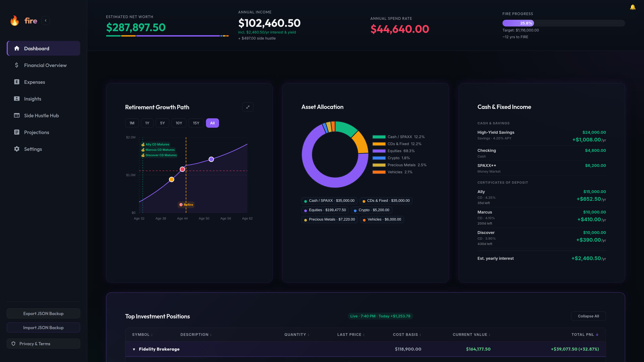Select the 1Y time range
Image resolution: width=644 pixels, height=362 pixels.
coord(147,123)
